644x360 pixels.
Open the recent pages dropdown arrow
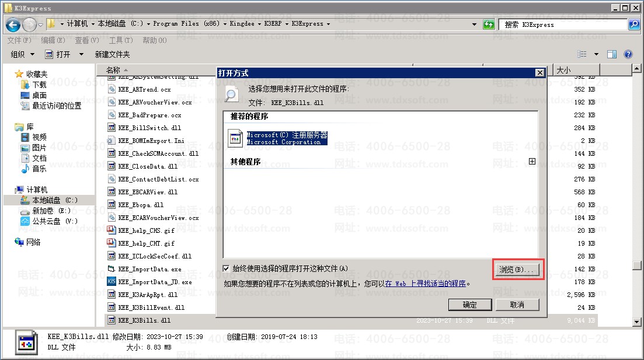pos(40,25)
